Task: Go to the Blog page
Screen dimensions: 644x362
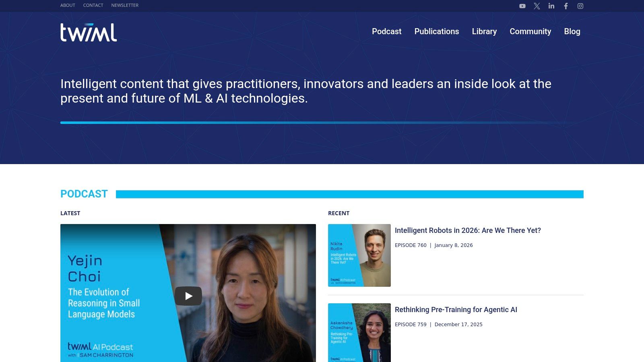Action: coord(572,31)
